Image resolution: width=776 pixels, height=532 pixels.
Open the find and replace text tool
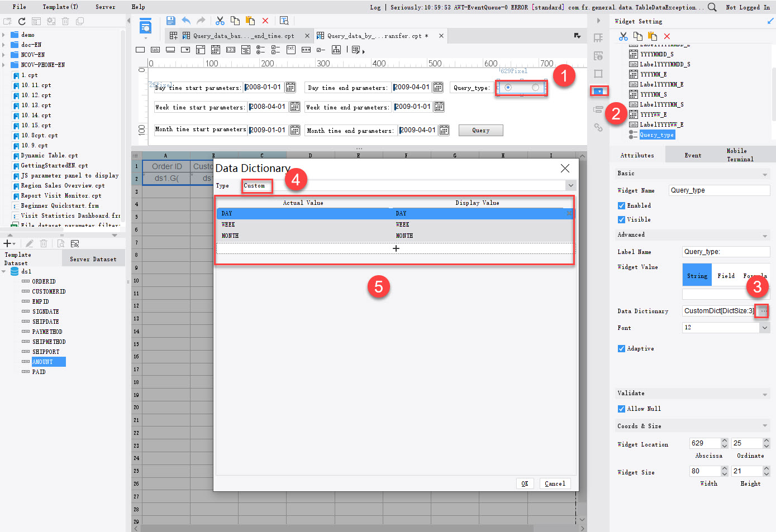tap(284, 21)
